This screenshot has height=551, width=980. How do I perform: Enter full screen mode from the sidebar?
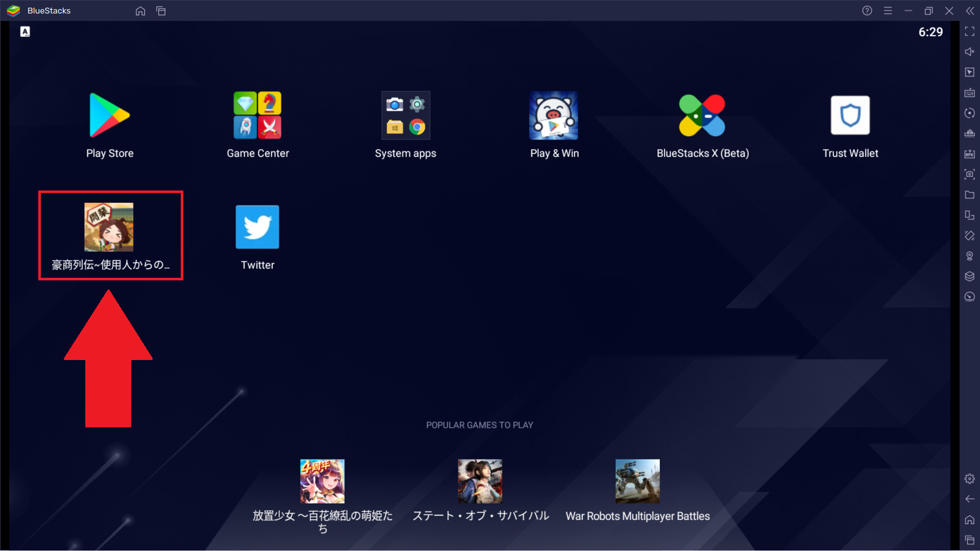[970, 32]
